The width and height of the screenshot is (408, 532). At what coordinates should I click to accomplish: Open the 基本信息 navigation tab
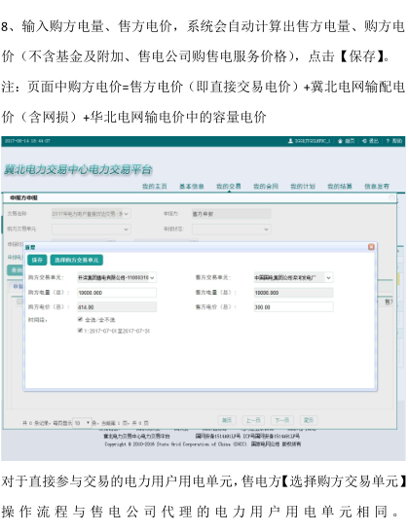192,187
